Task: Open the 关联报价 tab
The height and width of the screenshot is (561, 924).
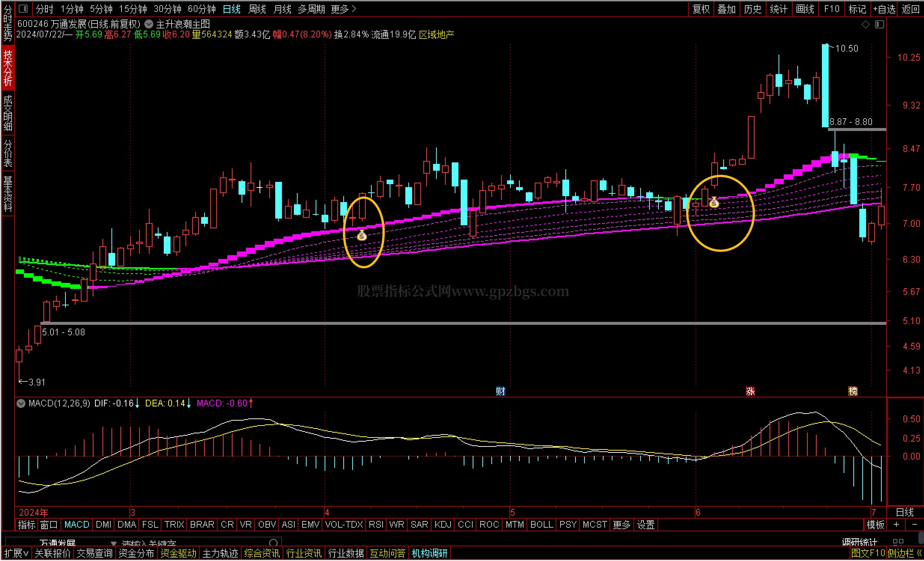Action: [x=52, y=554]
